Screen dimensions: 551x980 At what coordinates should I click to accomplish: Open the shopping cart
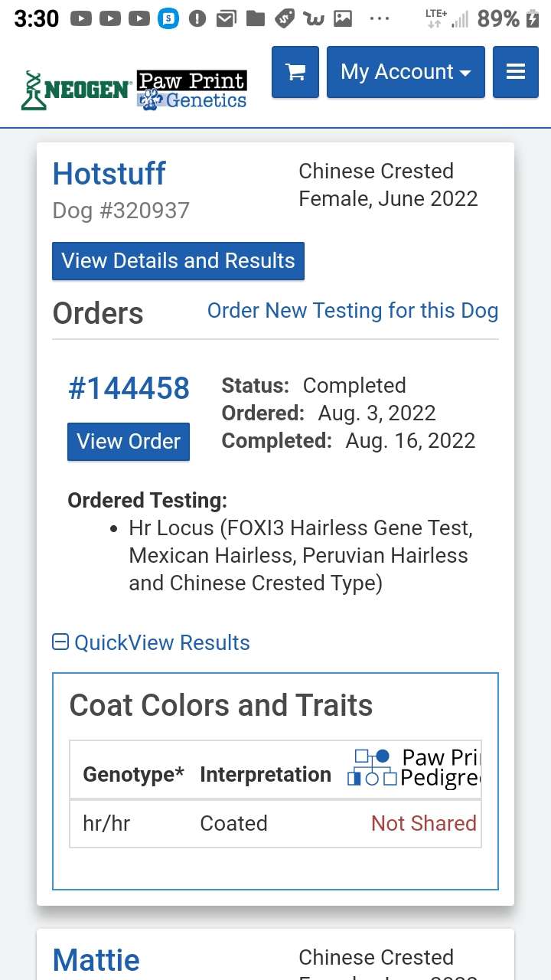tap(295, 72)
